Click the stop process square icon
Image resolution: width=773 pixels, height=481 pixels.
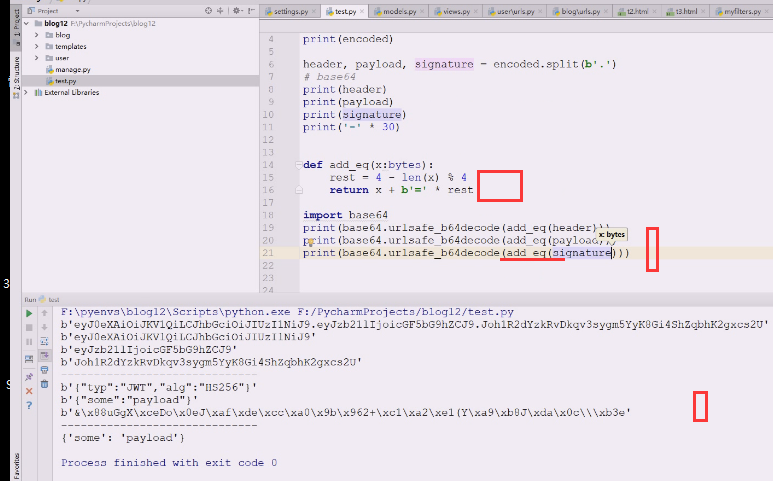point(29,327)
